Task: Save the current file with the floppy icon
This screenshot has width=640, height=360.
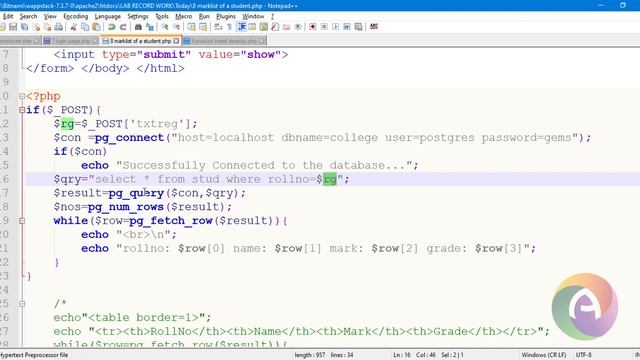Action: (x=13, y=27)
